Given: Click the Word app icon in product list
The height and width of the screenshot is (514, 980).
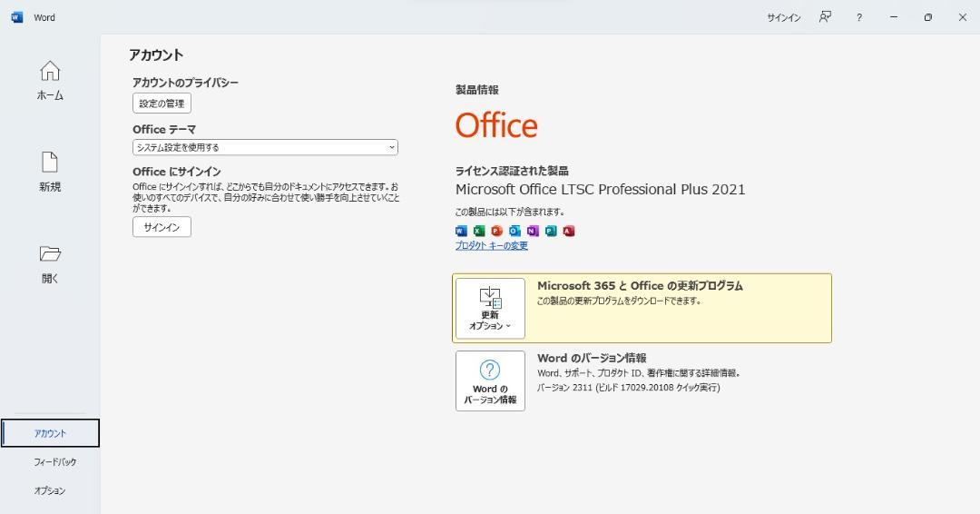Looking at the screenshot, I should [461, 231].
